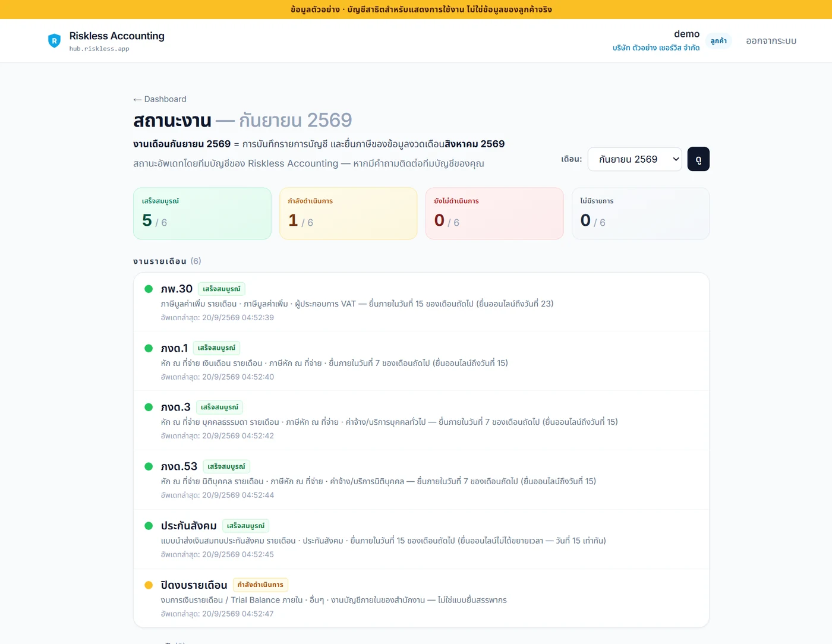This screenshot has width=832, height=644.
Task: Select the ไม่มีรายการ 0/6 summary card
Action: tap(641, 214)
